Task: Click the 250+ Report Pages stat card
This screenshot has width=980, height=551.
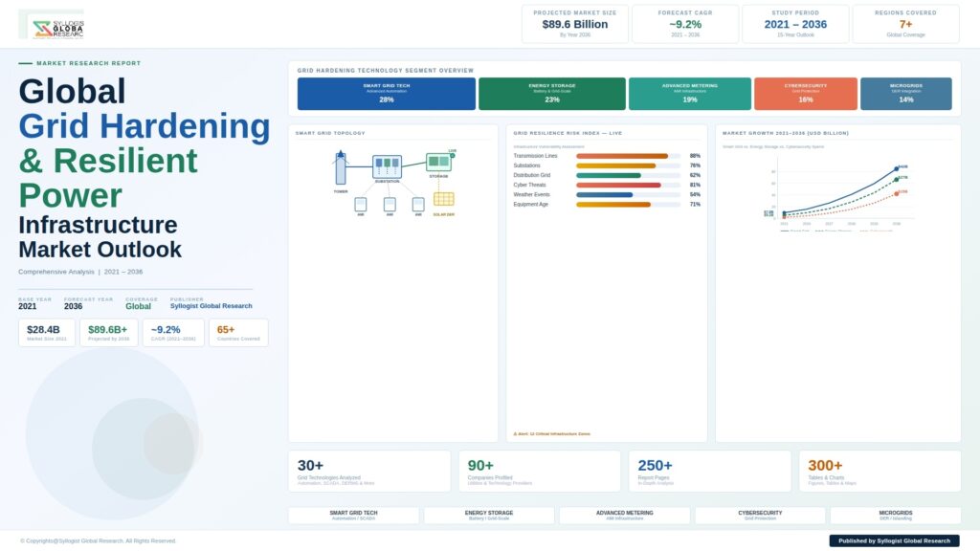Action: (709, 471)
